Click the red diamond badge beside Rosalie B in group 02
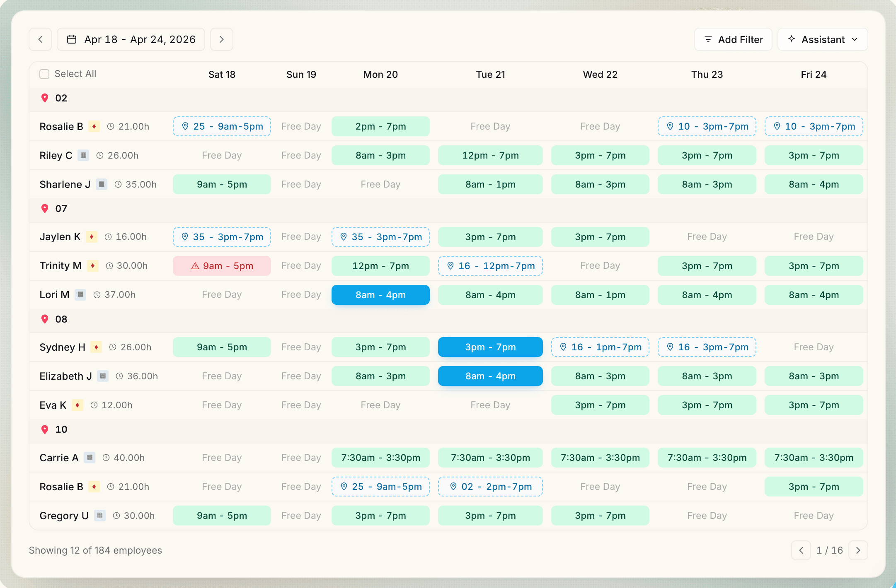This screenshot has width=896, height=588. [94, 126]
